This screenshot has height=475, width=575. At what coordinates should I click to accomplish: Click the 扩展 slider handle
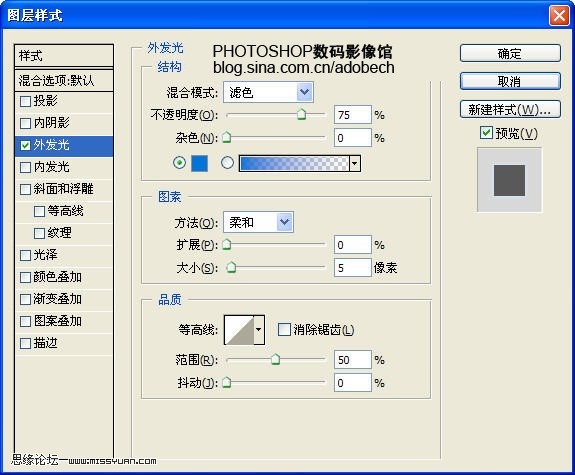point(227,244)
